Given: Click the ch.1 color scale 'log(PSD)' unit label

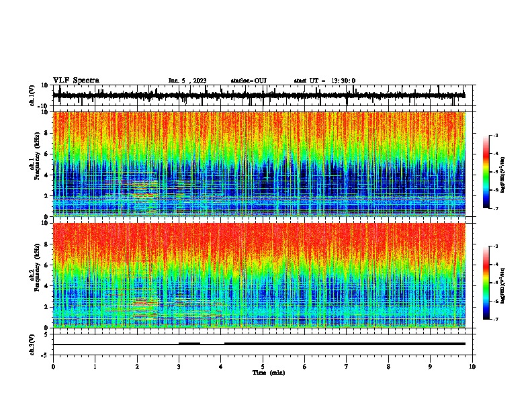Looking at the screenshot, I should 504,175.
